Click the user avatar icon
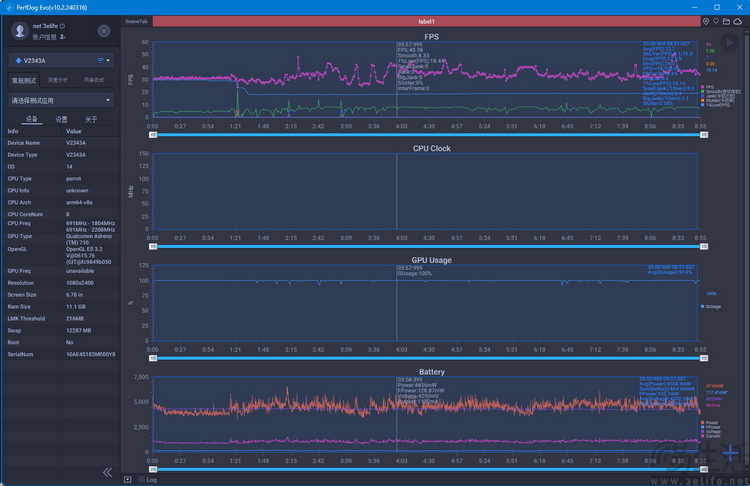 tap(20, 31)
